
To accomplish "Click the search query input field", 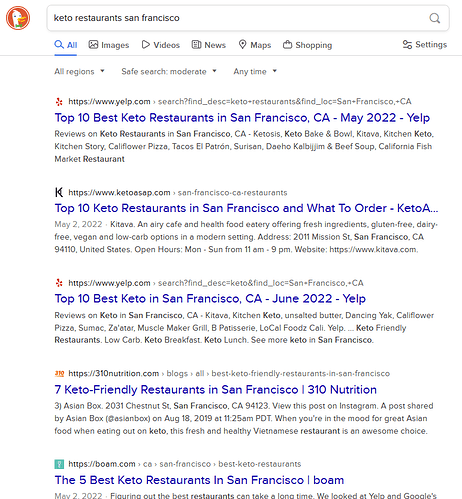I will (238, 18).
